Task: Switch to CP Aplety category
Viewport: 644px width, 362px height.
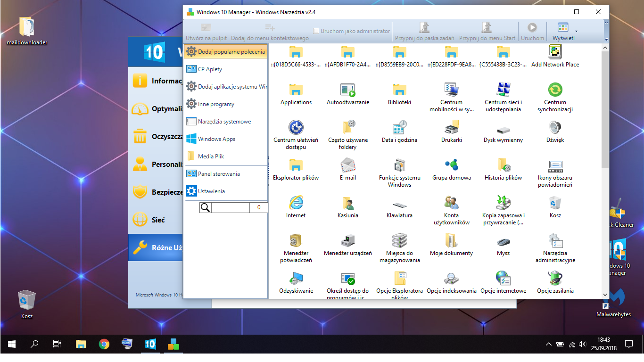Action: [x=226, y=69]
